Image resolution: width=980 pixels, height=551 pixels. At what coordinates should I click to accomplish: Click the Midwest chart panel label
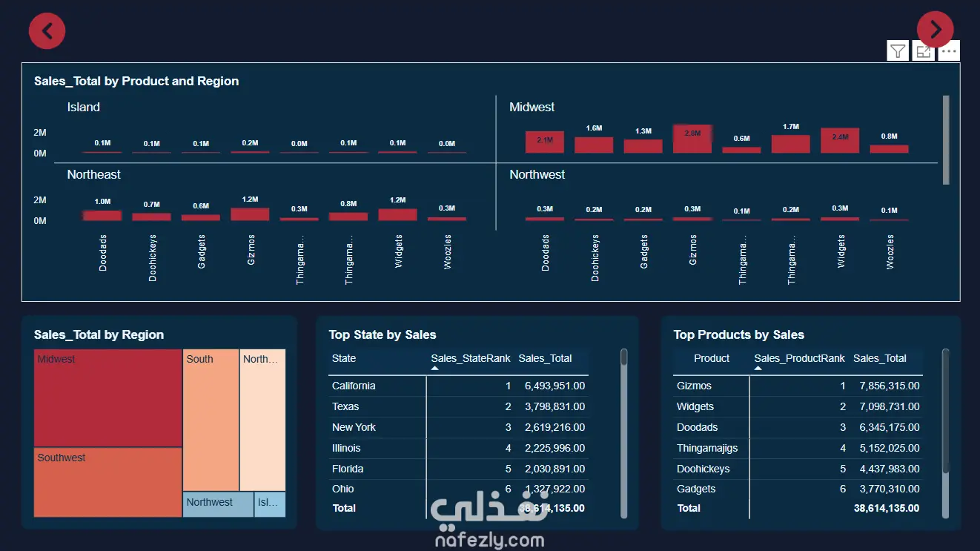532,107
